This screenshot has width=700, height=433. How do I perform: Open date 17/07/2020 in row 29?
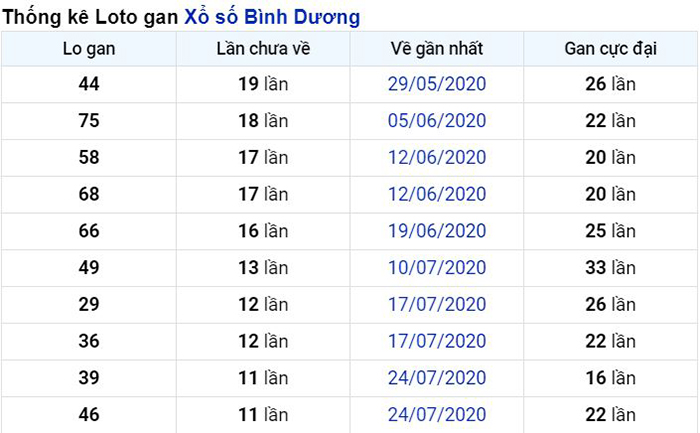click(437, 304)
